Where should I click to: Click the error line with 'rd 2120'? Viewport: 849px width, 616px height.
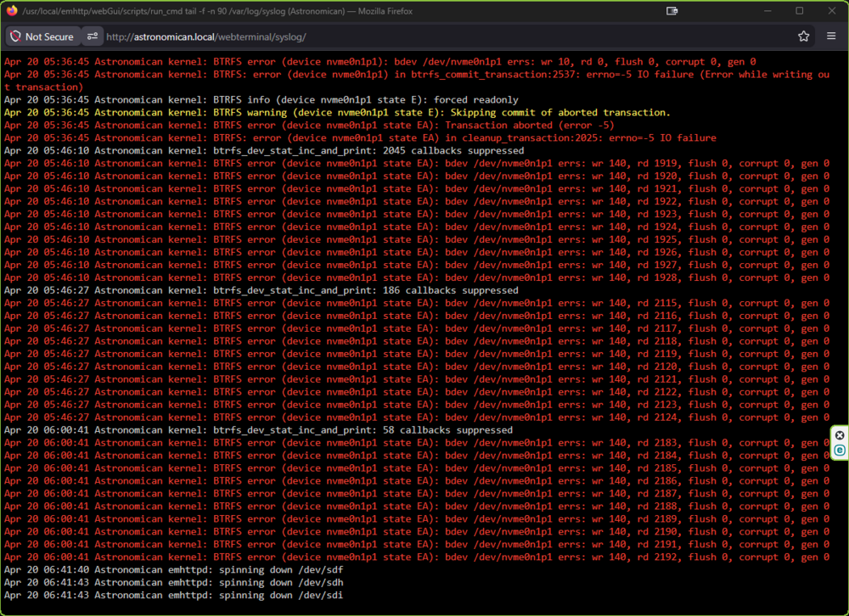click(417, 367)
